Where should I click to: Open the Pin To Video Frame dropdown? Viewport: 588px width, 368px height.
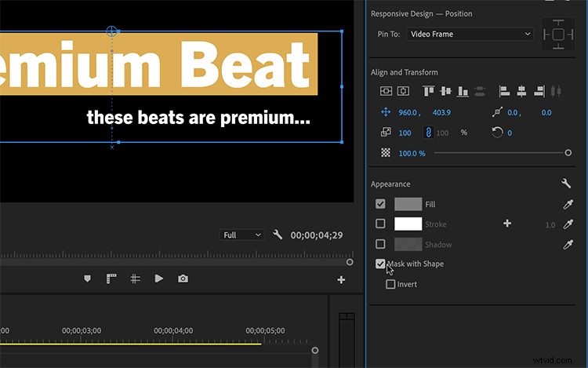point(470,35)
